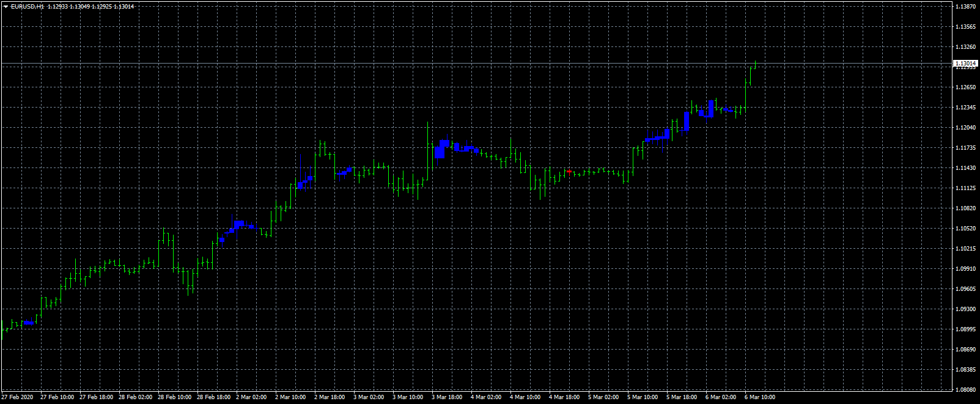Click the 6 Mar 10:00 time label
The height and width of the screenshot is (404, 980).
(x=760, y=397)
